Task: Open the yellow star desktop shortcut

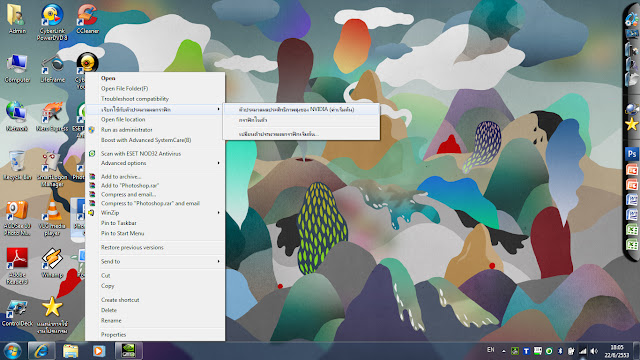Action: tap(52, 316)
